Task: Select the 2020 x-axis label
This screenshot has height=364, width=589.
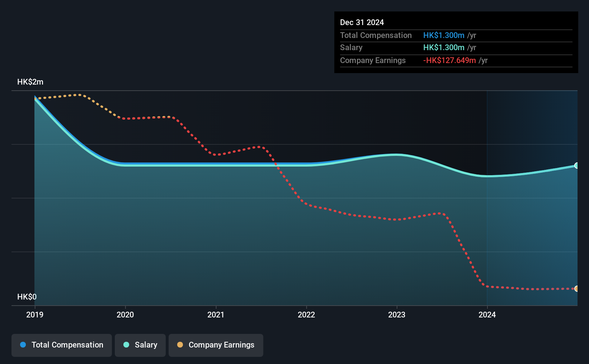Action: [x=125, y=315]
